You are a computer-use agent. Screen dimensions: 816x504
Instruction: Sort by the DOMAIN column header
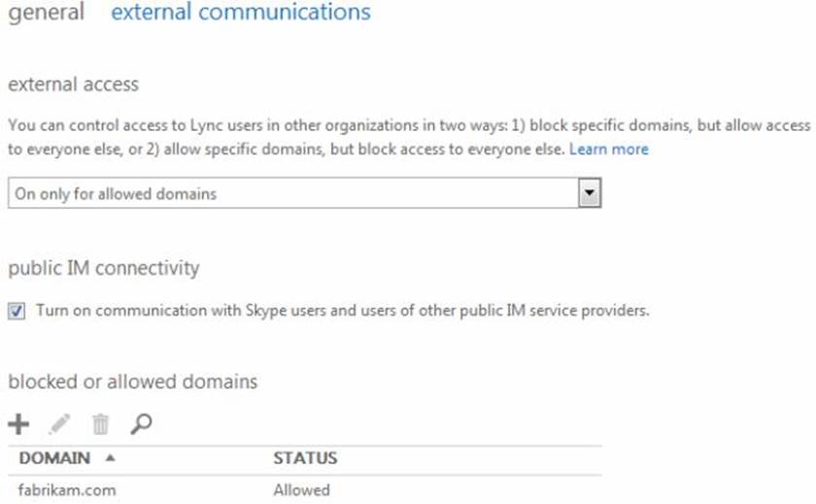tap(54, 458)
